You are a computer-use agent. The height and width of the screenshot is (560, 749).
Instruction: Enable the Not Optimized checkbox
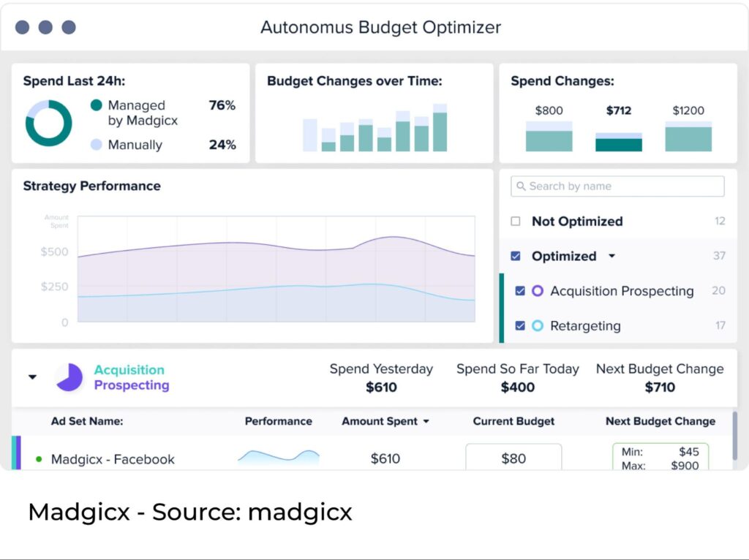pos(516,221)
